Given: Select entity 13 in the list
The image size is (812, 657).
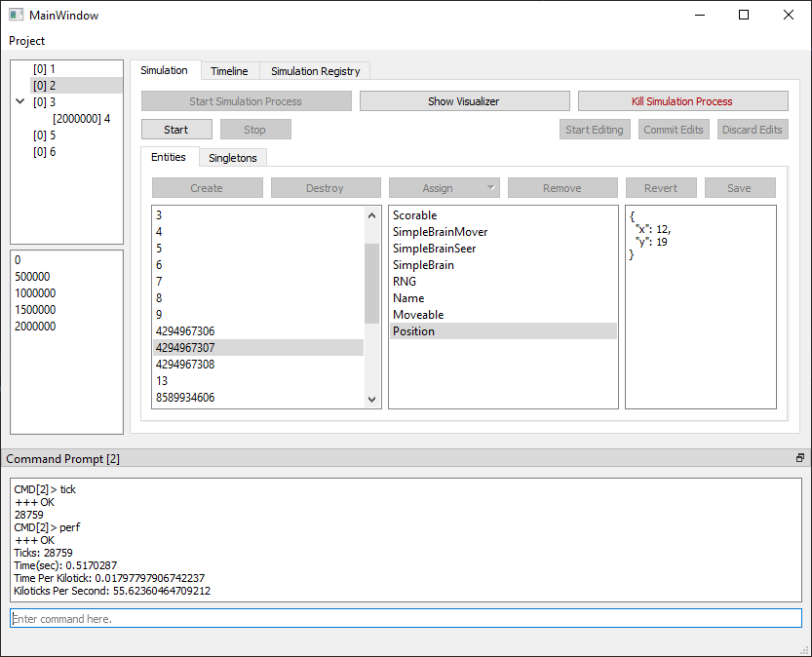Looking at the screenshot, I should pos(258,380).
